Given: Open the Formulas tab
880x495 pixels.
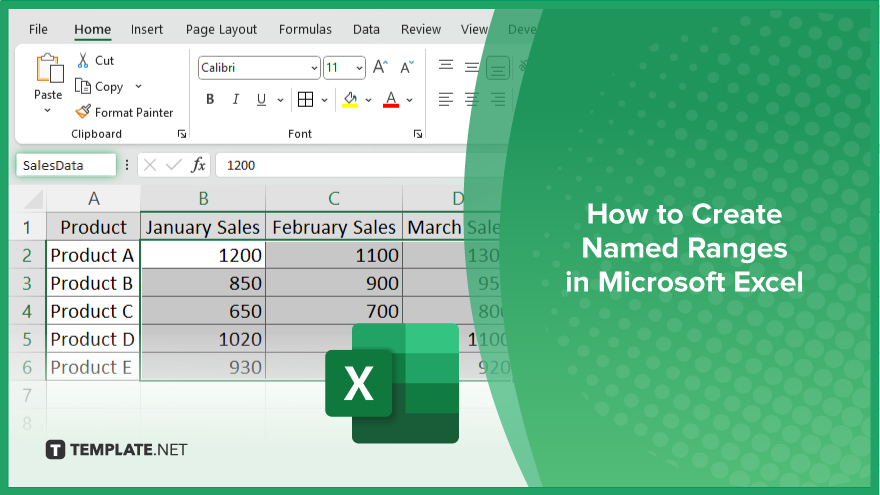Looking at the screenshot, I should pyautogui.click(x=305, y=29).
